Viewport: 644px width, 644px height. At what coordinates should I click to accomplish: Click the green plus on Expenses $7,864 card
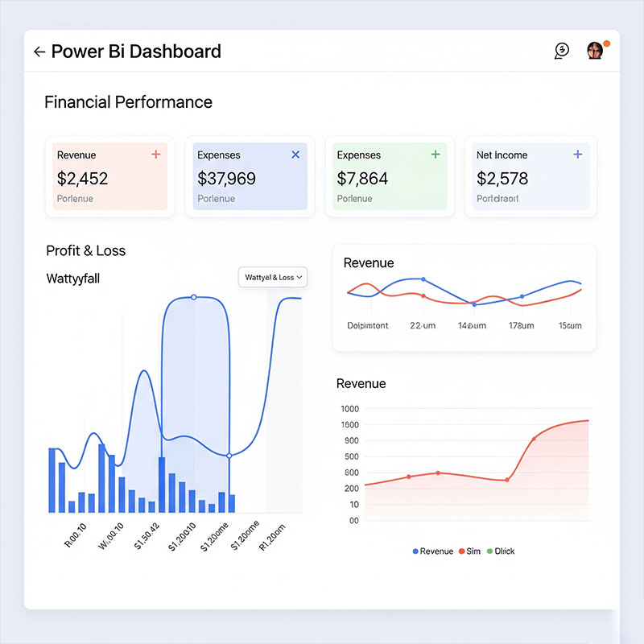pos(436,154)
